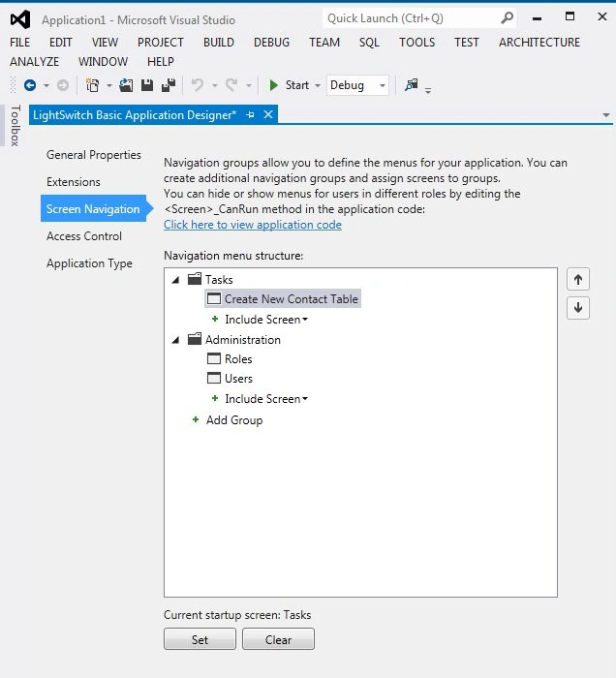Select the Screen Navigation page
Image resolution: width=616 pixels, height=678 pixels.
94,208
